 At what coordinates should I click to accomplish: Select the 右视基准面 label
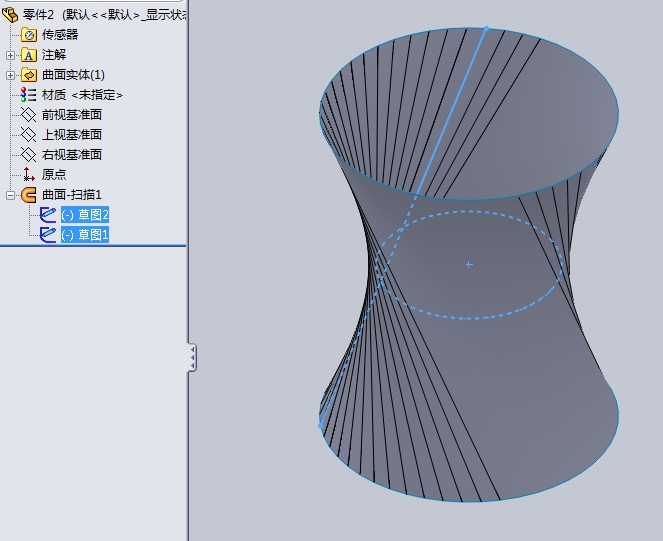pyautogui.click(x=72, y=154)
